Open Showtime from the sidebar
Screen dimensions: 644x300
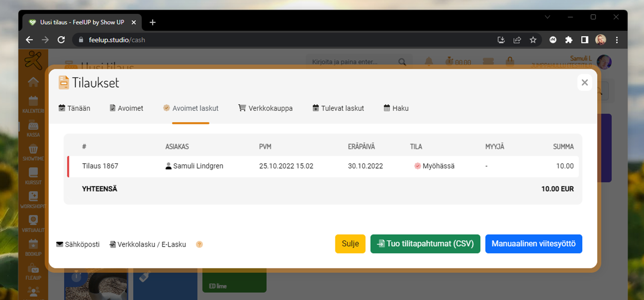(33, 152)
